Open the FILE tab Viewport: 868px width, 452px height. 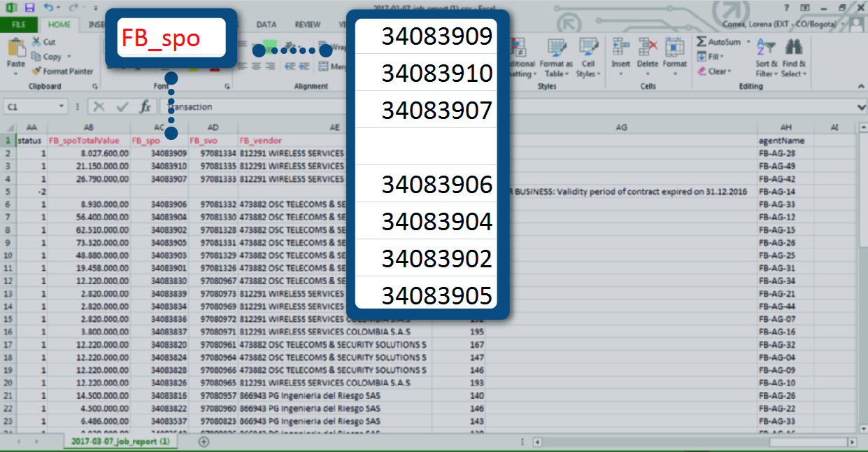point(19,24)
